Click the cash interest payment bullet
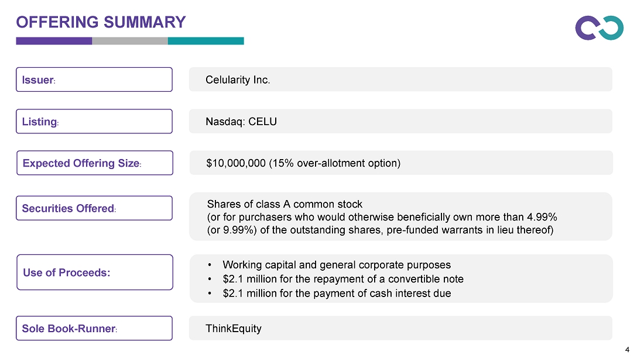Image resolution: width=644 pixels, height=362 pixels. tap(337, 293)
